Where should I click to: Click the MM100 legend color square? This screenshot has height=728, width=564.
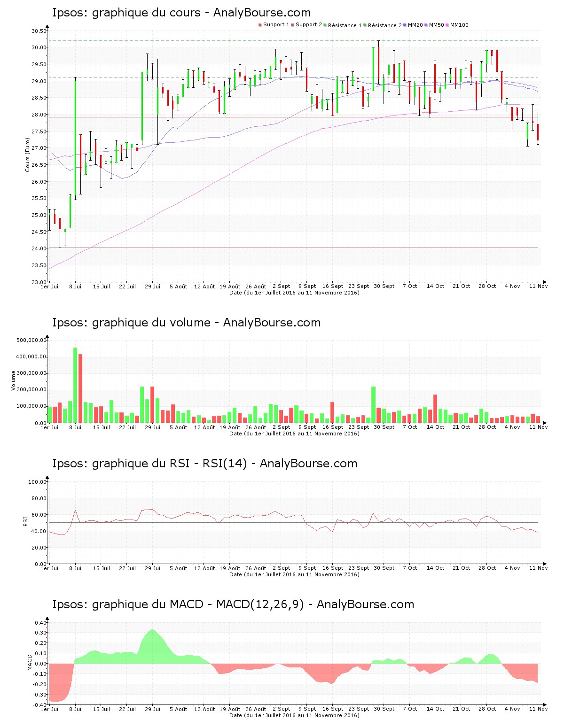[x=447, y=25]
